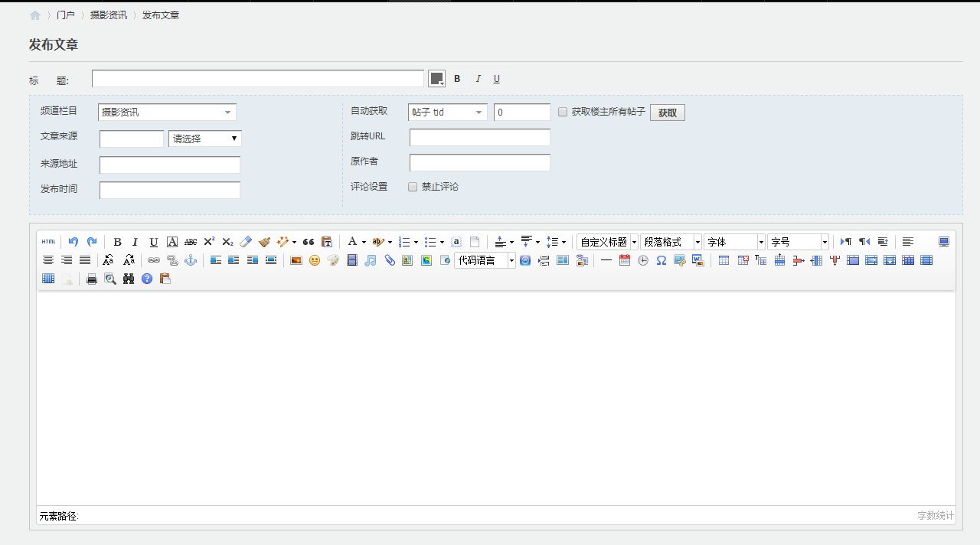Screen dimensions: 980x545
Task: Insert music using the note icon
Action: click(x=371, y=260)
